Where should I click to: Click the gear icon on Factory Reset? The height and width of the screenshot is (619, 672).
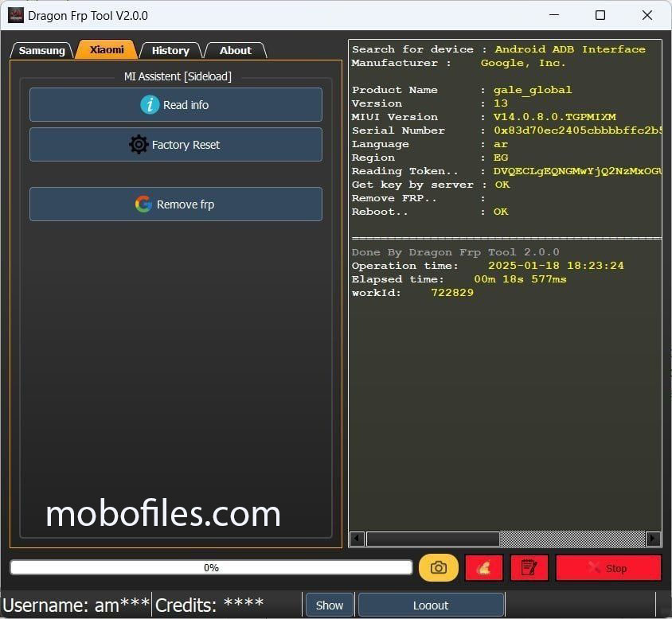tap(139, 144)
